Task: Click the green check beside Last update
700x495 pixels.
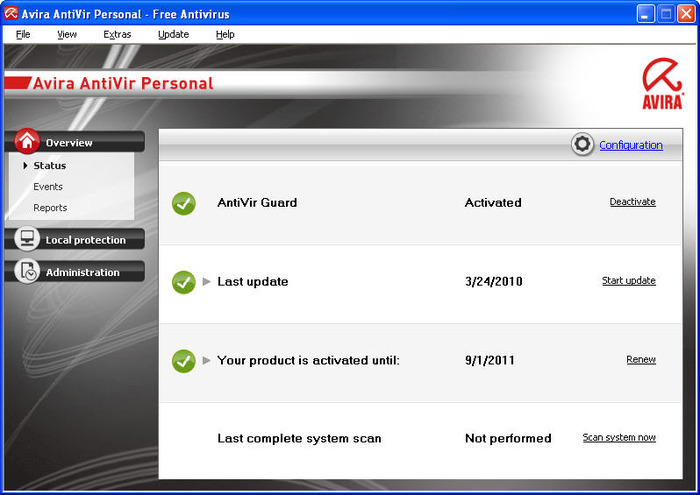Action: coord(183,282)
